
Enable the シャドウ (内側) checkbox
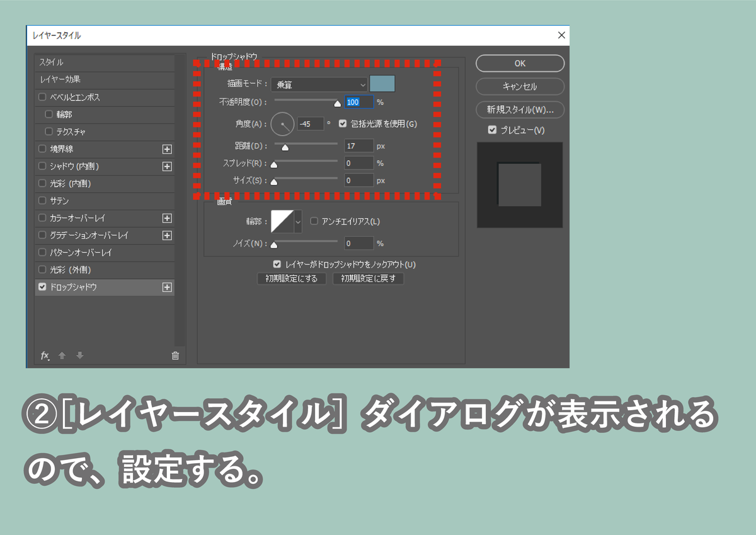pos(42,166)
